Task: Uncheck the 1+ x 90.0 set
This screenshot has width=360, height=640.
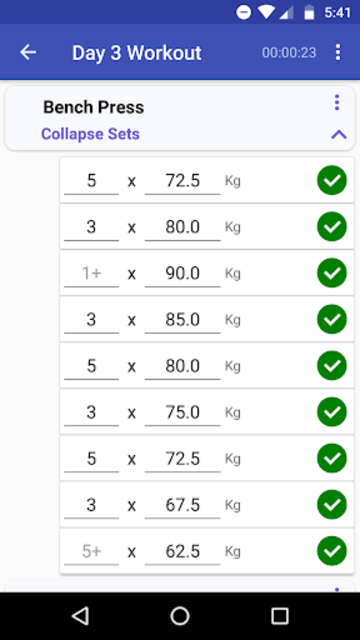Action: tap(332, 273)
